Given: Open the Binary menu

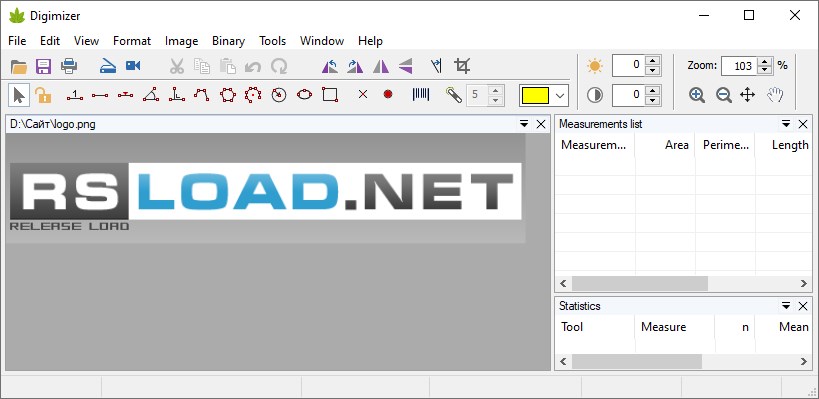Looking at the screenshot, I should 229,41.
